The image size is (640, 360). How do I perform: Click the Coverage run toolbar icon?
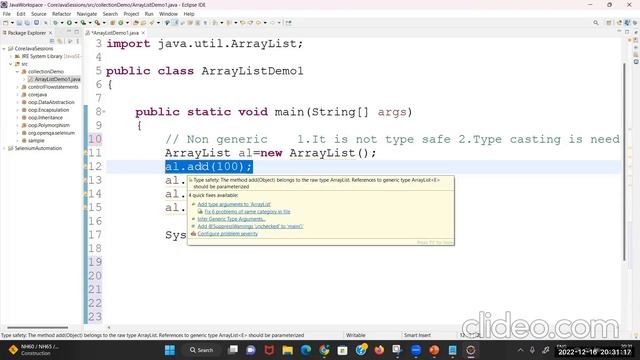[x=83, y=23]
